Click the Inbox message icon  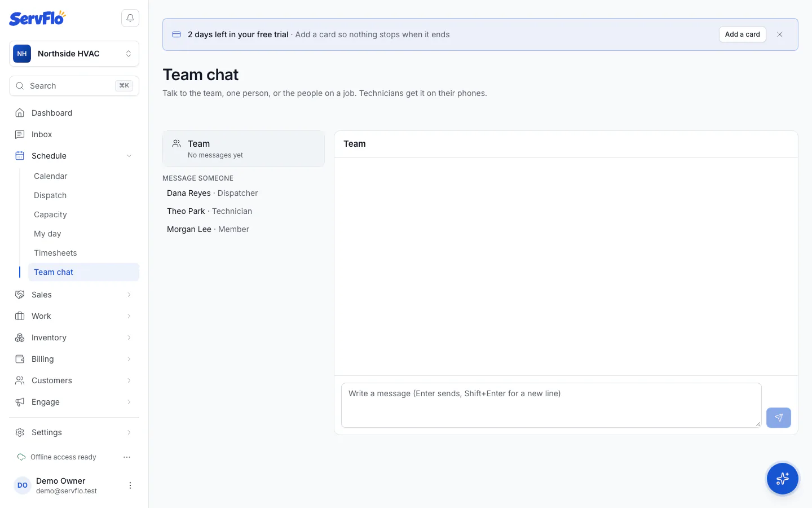[x=20, y=134]
